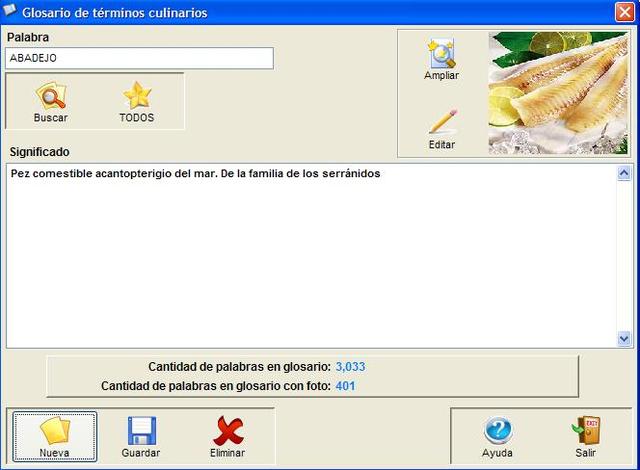Click the photo word count 401
The width and height of the screenshot is (640, 470).
(x=345, y=386)
